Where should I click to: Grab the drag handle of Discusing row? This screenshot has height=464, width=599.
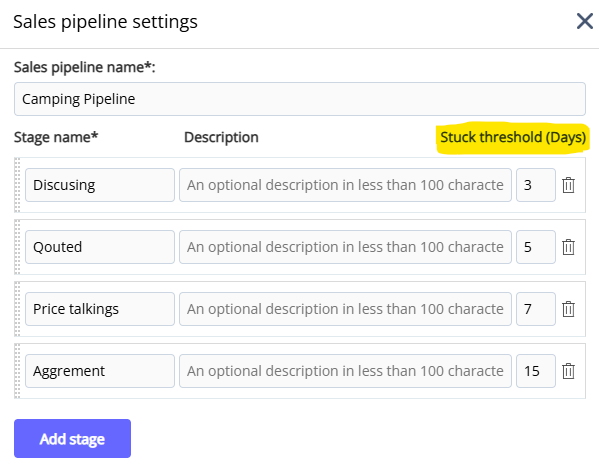tap(17, 185)
